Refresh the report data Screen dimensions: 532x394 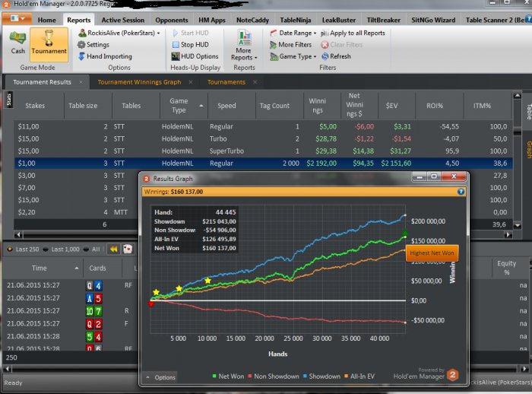[x=336, y=56]
